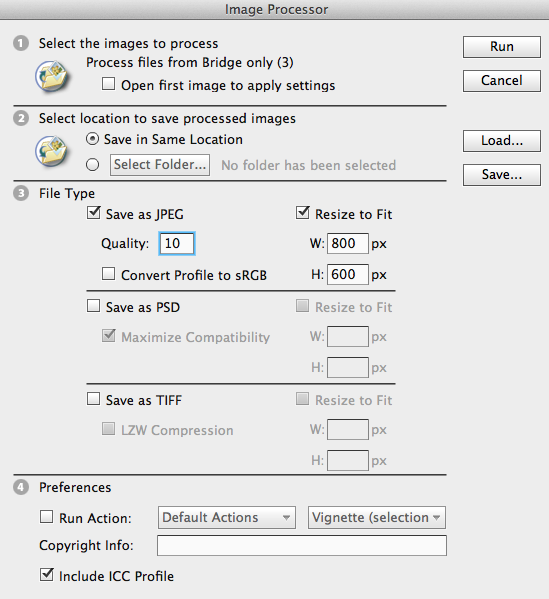Click the step 4 Preferences badge
The width and height of the screenshot is (549, 599).
pos(21,487)
